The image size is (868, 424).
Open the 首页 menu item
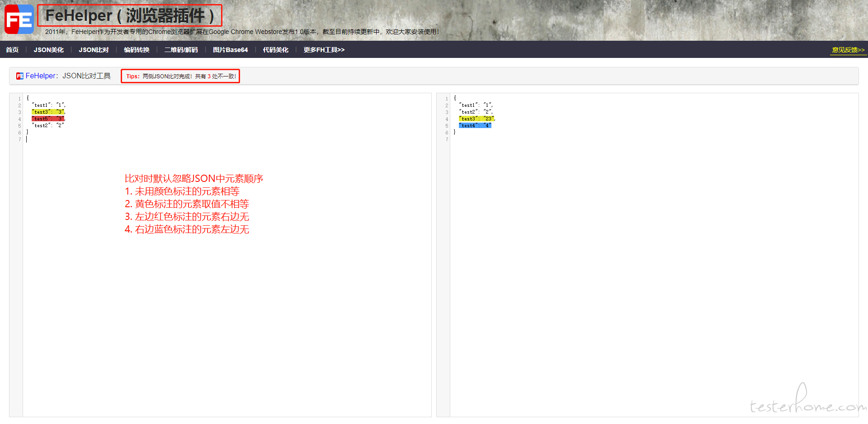(12, 50)
